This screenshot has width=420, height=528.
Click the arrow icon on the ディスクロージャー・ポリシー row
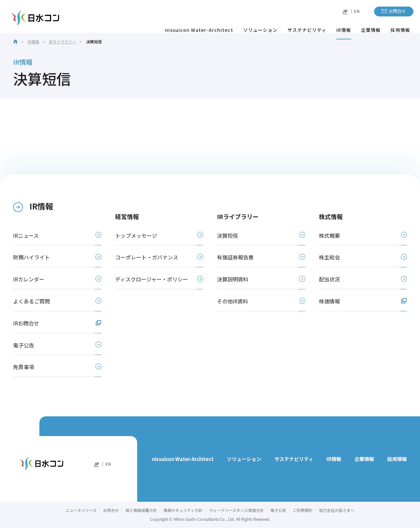pos(200,279)
